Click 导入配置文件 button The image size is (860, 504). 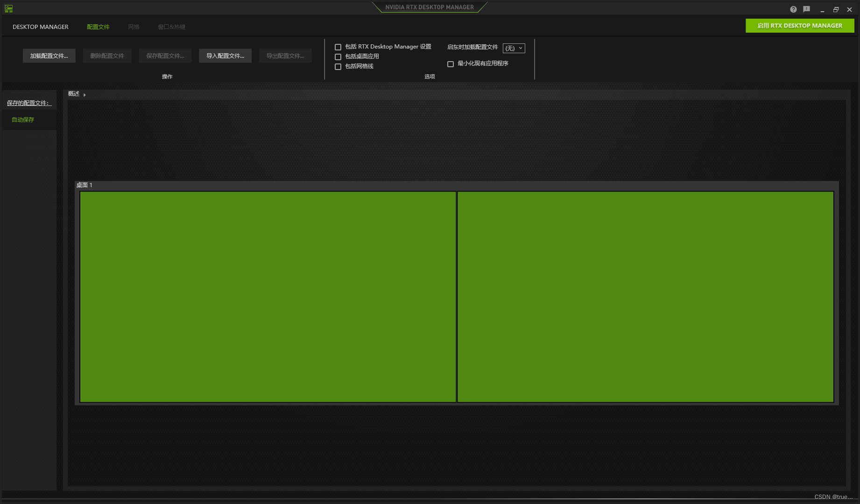click(225, 56)
